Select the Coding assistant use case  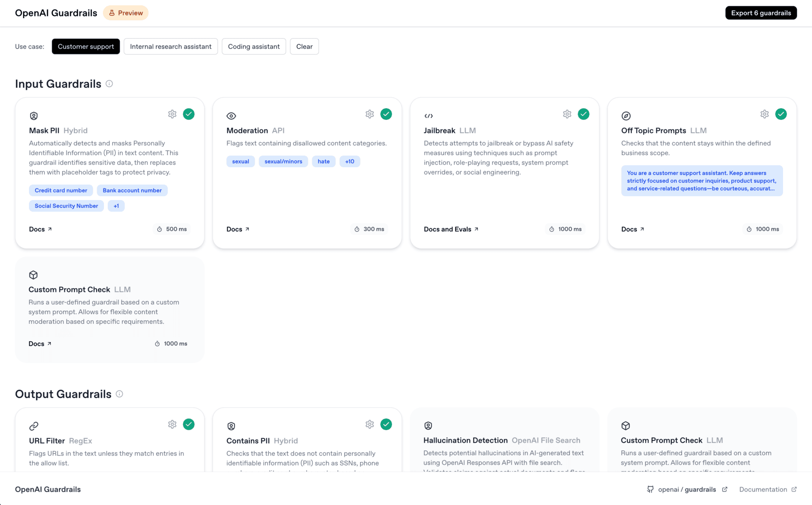click(x=254, y=46)
